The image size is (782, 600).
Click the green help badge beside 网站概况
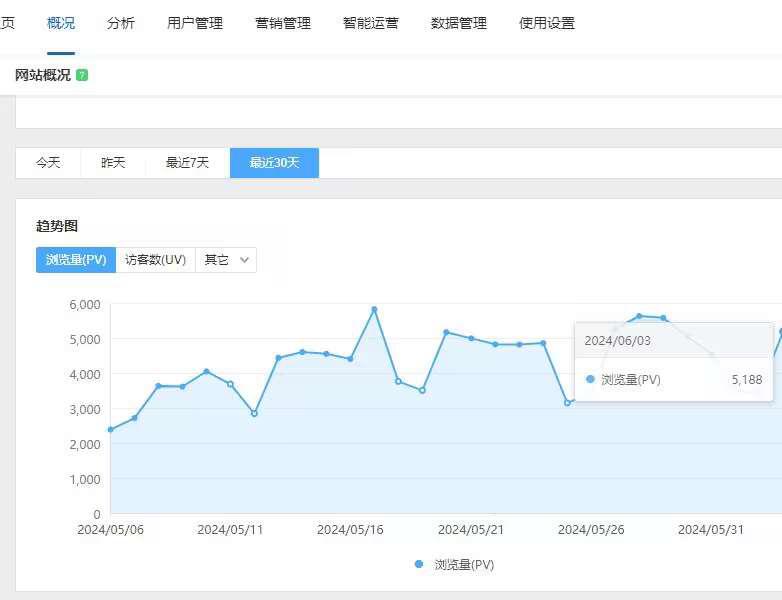pyautogui.click(x=82, y=75)
